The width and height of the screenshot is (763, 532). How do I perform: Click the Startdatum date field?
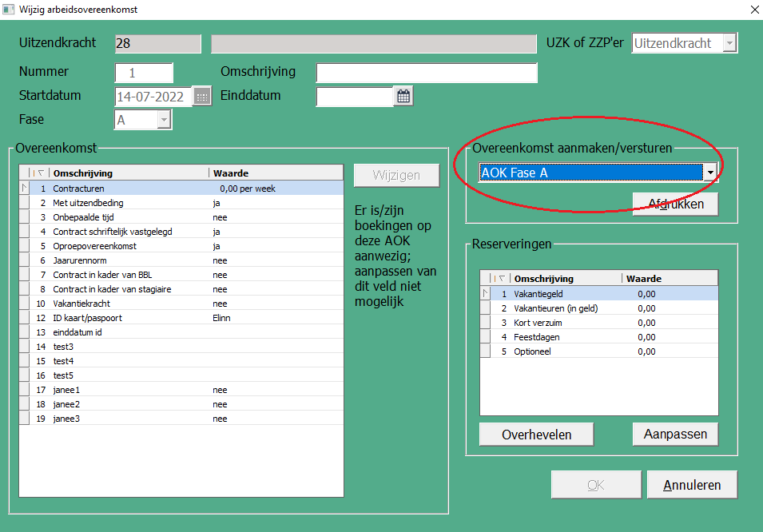(x=153, y=97)
